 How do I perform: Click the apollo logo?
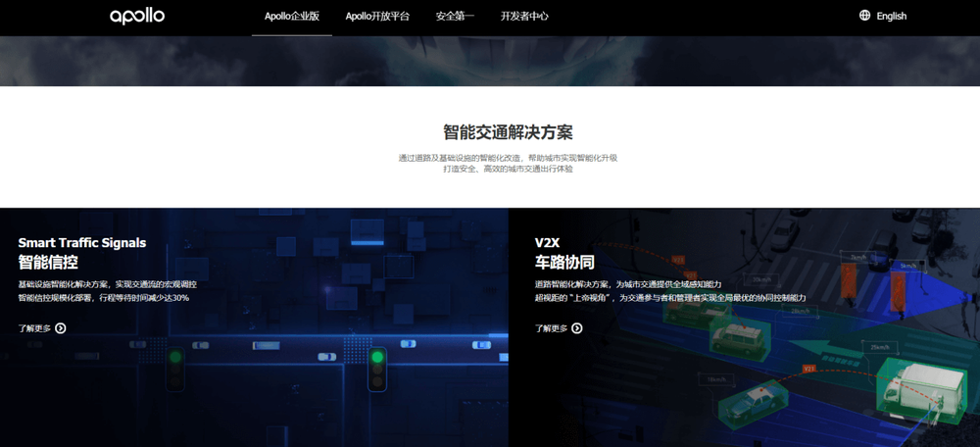click(x=137, y=16)
